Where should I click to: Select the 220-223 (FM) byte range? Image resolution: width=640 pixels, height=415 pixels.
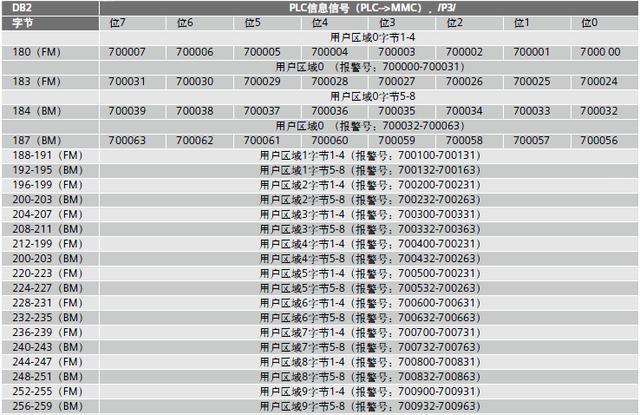[x=48, y=273]
